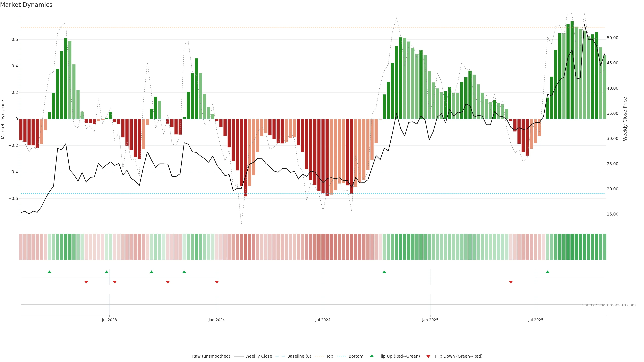Click the red Flip Down marker at Jan 2024
This screenshot has width=644, height=362.
click(x=217, y=282)
